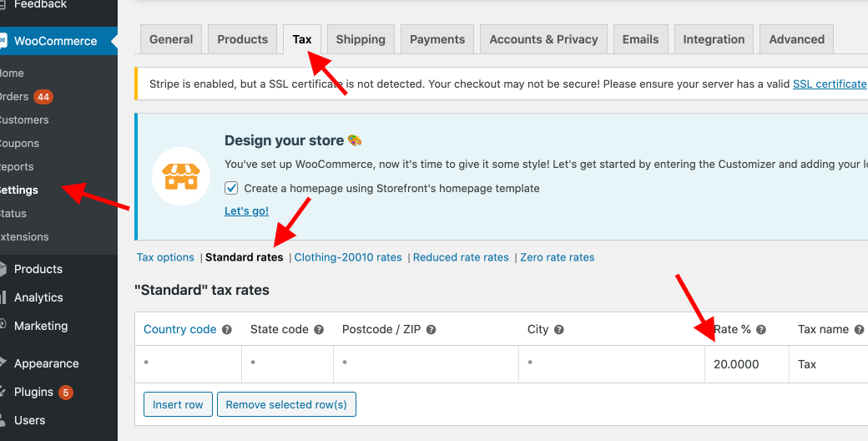868x441 pixels.
Task: Open WooCommerce in the sidebar menu
Action: [55, 41]
